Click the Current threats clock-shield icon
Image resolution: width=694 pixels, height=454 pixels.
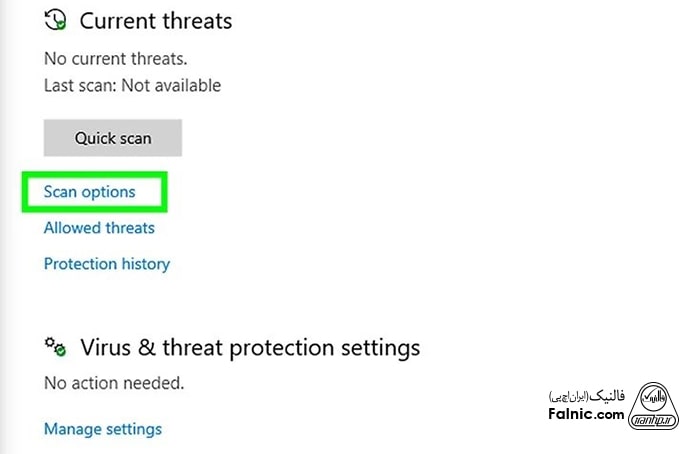pos(57,19)
